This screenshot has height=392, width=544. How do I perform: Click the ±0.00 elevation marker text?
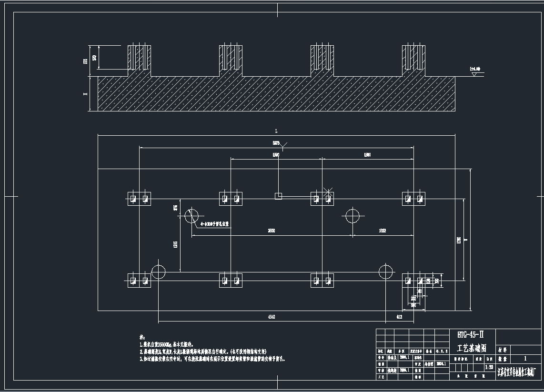coord(475,69)
